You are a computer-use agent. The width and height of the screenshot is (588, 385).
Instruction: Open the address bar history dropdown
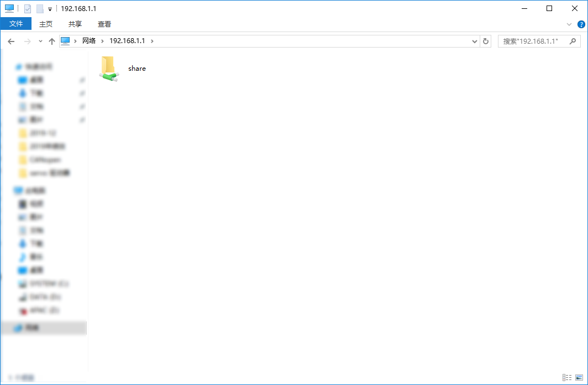click(x=474, y=41)
